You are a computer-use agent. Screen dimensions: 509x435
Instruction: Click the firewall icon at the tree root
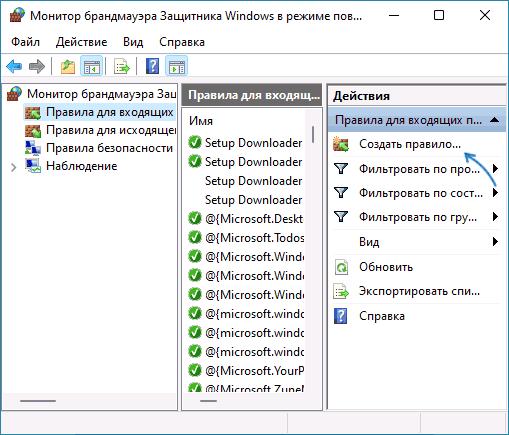(14, 94)
